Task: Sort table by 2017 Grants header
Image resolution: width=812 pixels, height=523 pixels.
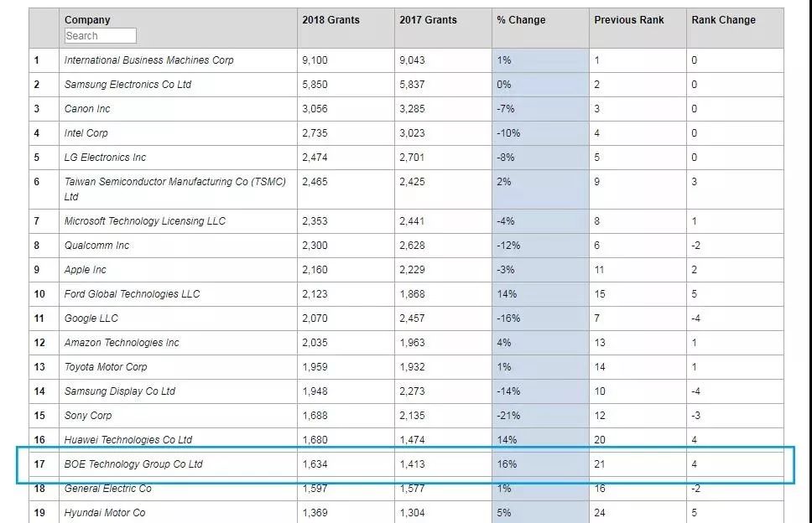Action: tap(428, 20)
